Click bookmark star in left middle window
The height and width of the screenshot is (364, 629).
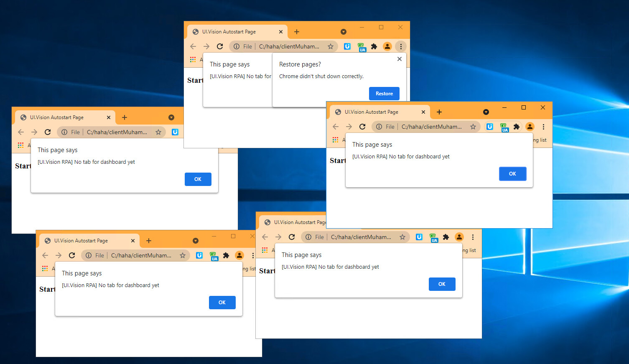pos(158,132)
